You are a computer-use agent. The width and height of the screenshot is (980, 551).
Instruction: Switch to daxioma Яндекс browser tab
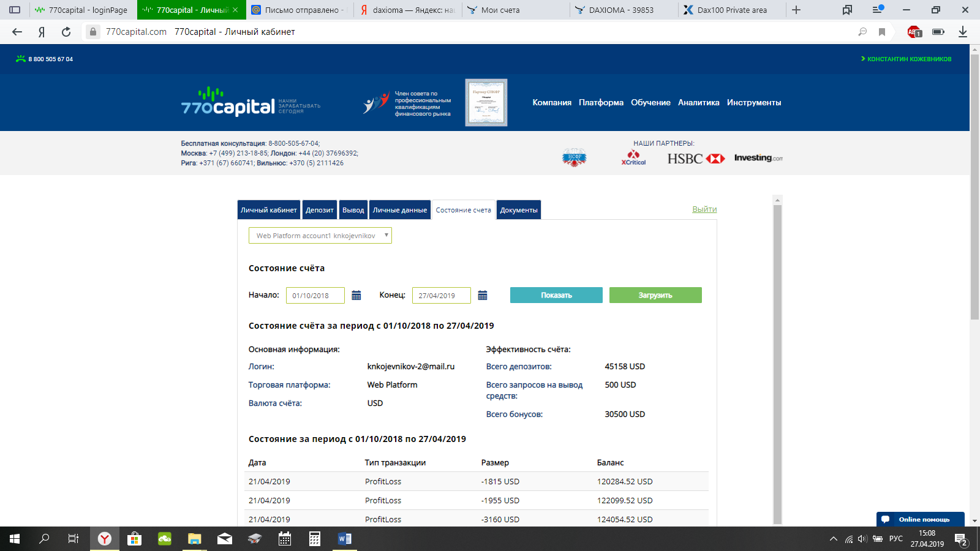coord(408,10)
